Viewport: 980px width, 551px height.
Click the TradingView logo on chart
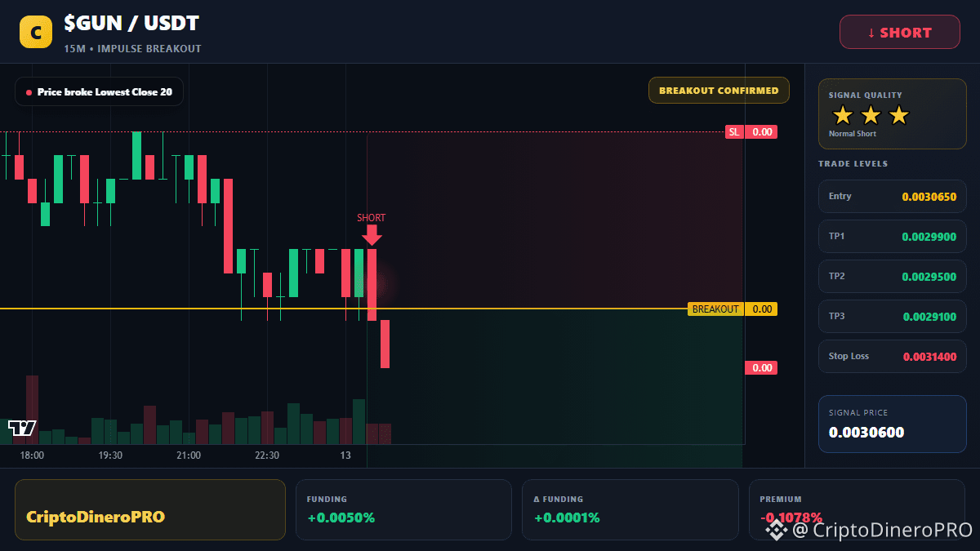(x=22, y=428)
